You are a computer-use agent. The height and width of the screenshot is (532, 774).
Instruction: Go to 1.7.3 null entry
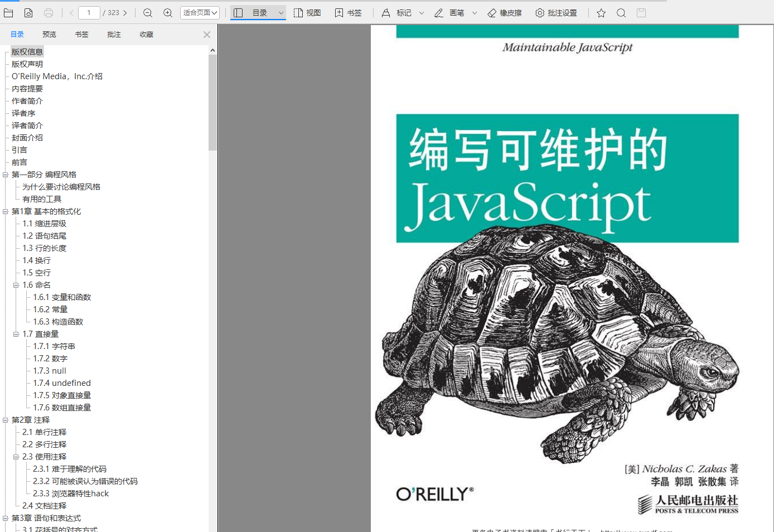50,371
